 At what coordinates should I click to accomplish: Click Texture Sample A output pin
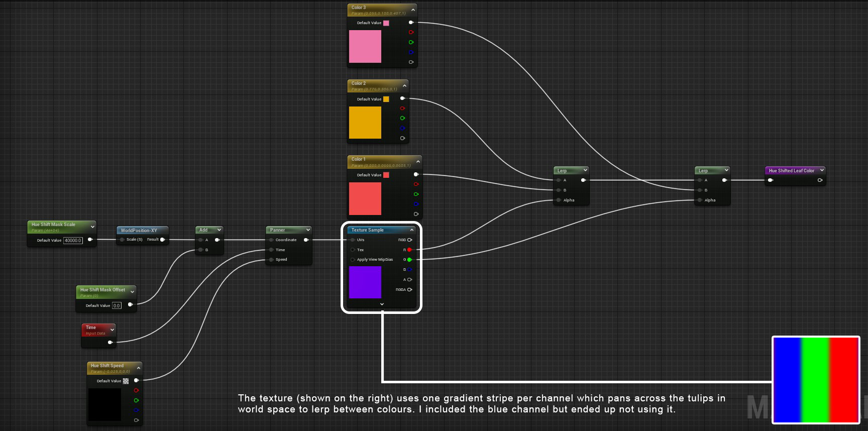(x=410, y=280)
